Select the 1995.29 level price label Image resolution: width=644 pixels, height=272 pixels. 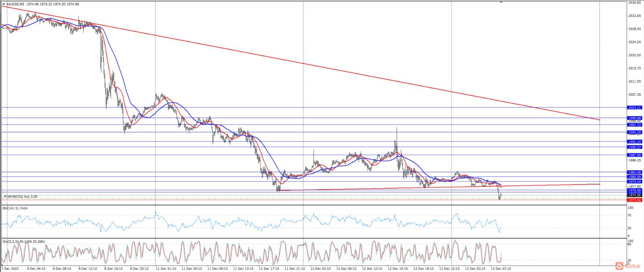tap(635, 132)
